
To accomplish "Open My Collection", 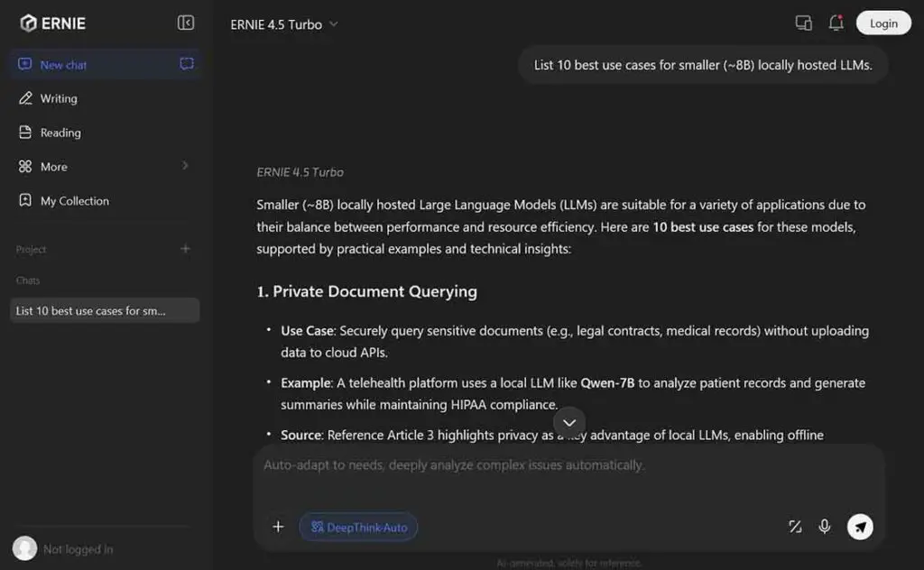I will (74, 201).
